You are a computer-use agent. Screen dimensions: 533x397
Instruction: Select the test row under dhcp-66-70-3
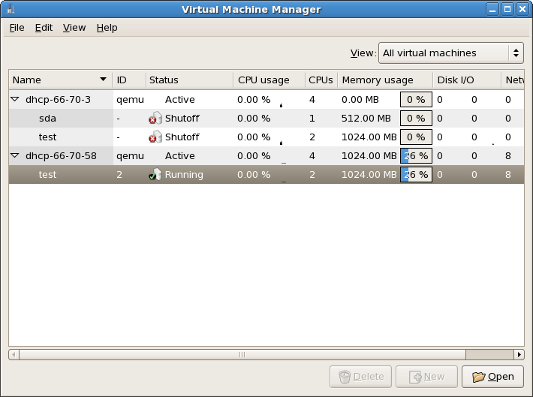(266, 137)
